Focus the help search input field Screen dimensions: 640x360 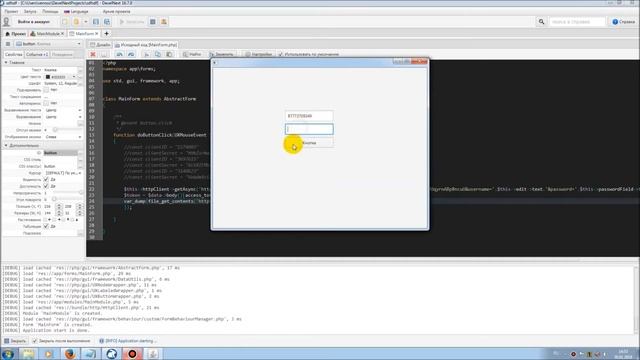[x=577, y=22]
